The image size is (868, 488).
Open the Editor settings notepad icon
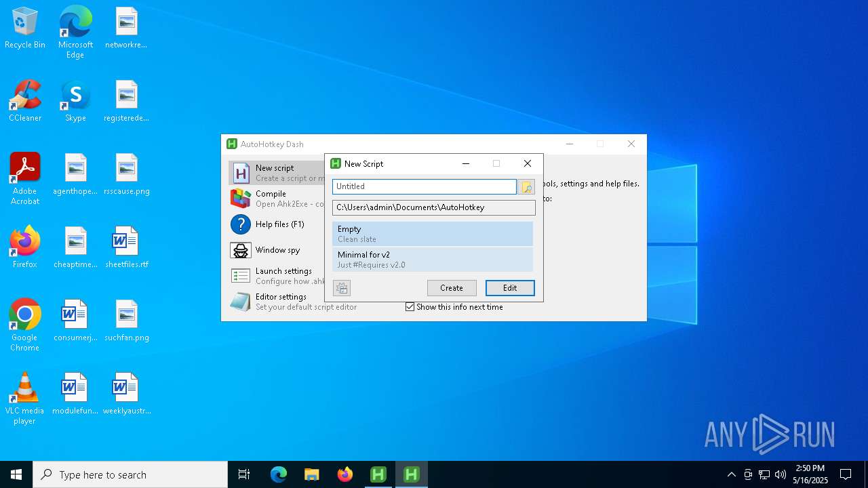pyautogui.click(x=241, y=302)
